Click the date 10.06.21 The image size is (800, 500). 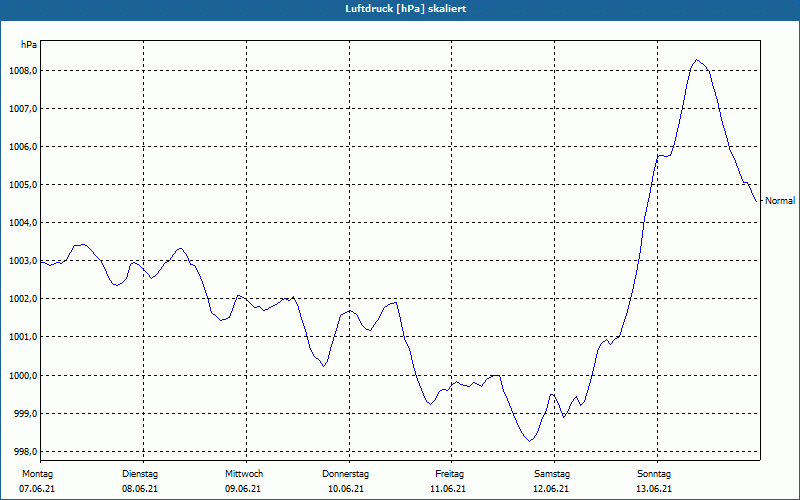tap(346, 489)
